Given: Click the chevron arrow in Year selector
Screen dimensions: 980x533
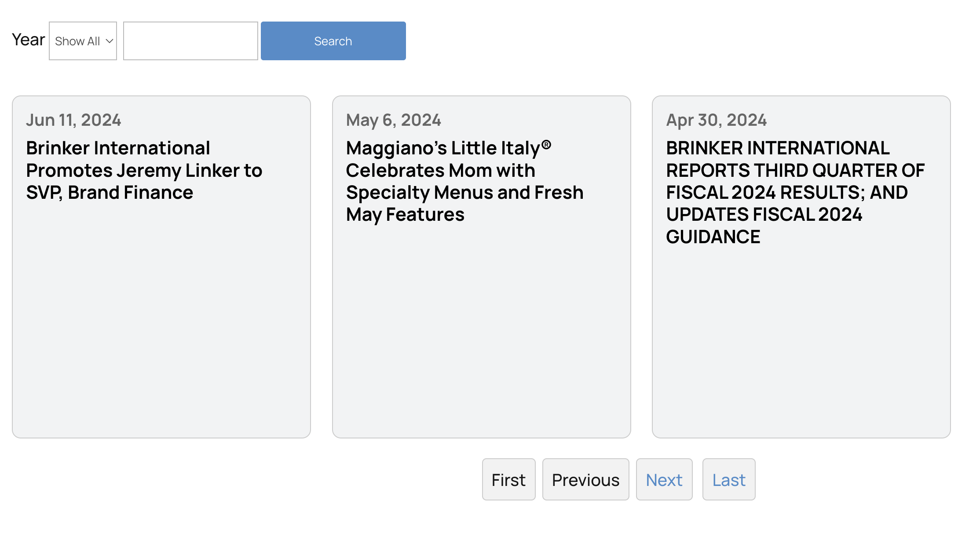Looking at the screenshot, I should [x=110, y=41].
